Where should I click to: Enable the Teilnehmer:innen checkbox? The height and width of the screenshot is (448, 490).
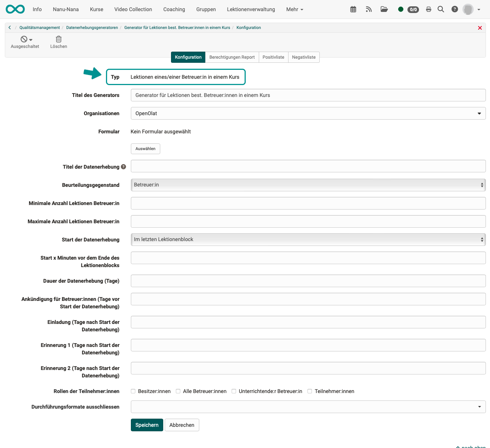[309, 391]
